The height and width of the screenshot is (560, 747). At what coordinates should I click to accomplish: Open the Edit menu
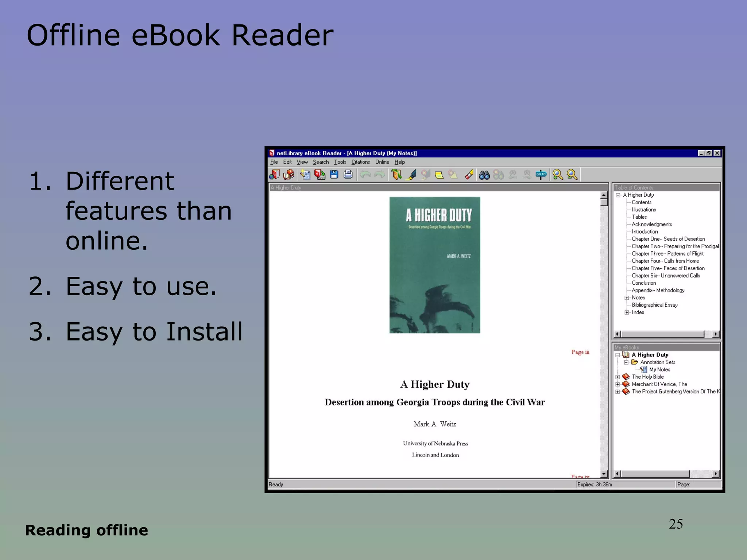287,162
